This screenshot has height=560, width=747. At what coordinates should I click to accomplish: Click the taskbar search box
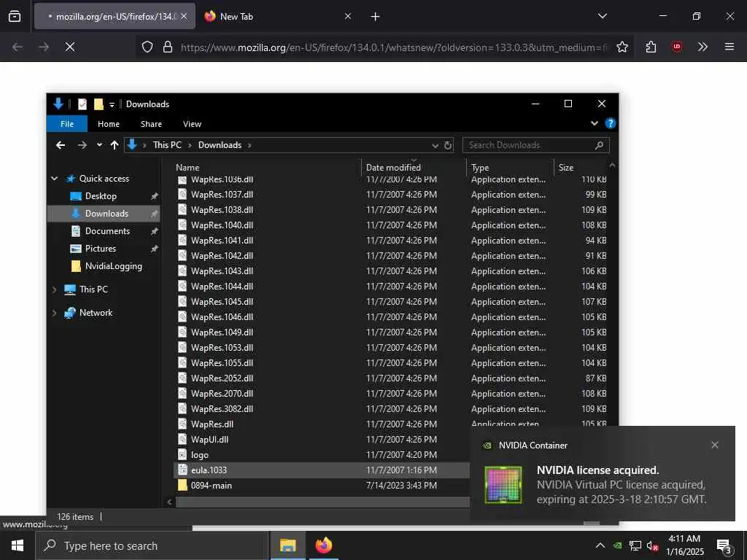click(x=152, y=545)
